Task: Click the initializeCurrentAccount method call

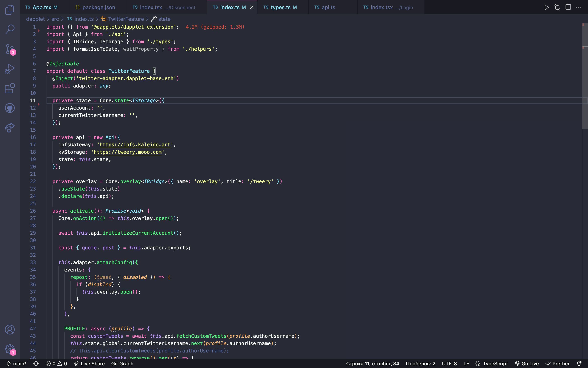Action: (x=138, y=233)
